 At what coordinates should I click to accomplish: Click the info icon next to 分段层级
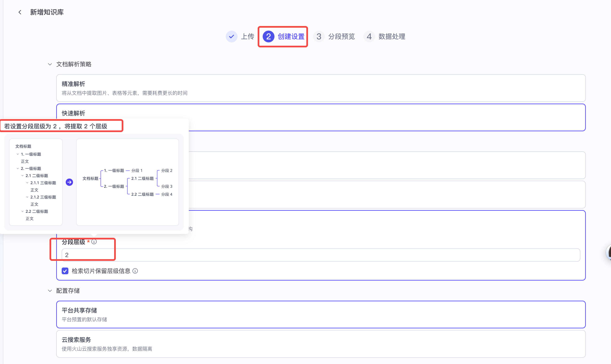coord(94,242)
